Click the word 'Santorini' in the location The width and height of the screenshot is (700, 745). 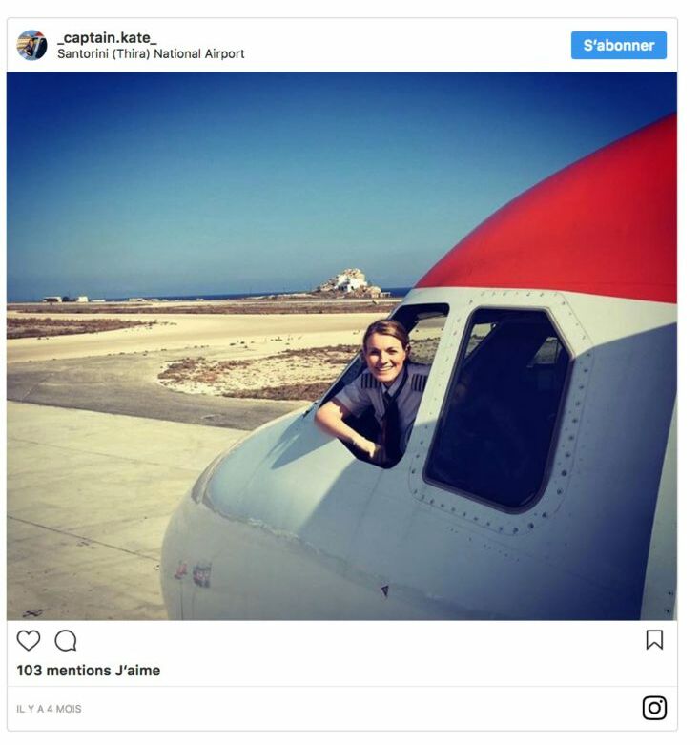[83, 53]
